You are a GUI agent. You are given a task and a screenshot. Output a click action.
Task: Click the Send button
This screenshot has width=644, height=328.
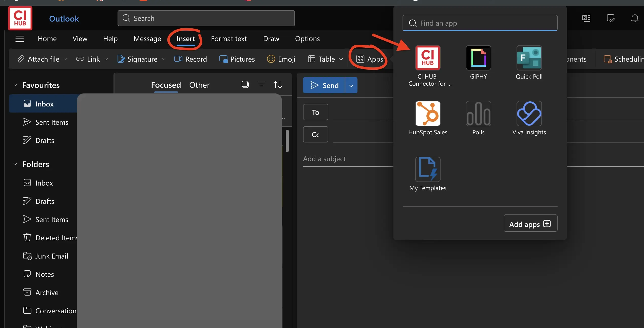[x=324, y=85]
